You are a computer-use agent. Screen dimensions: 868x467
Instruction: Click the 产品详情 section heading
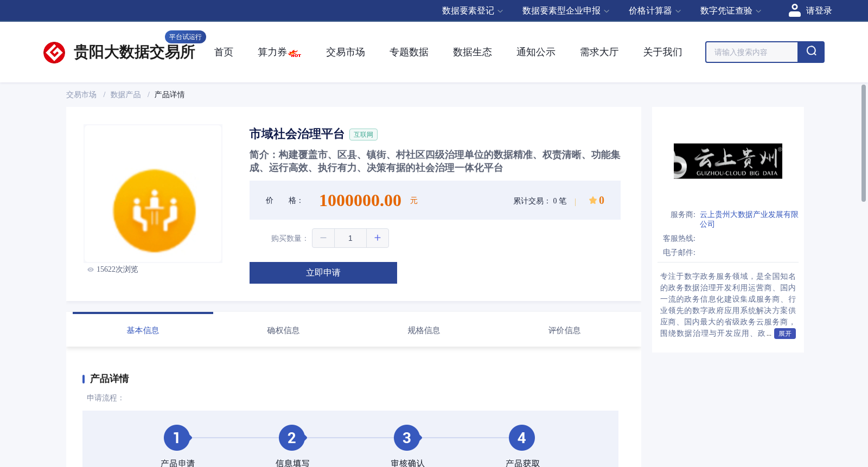click(109, 379)
